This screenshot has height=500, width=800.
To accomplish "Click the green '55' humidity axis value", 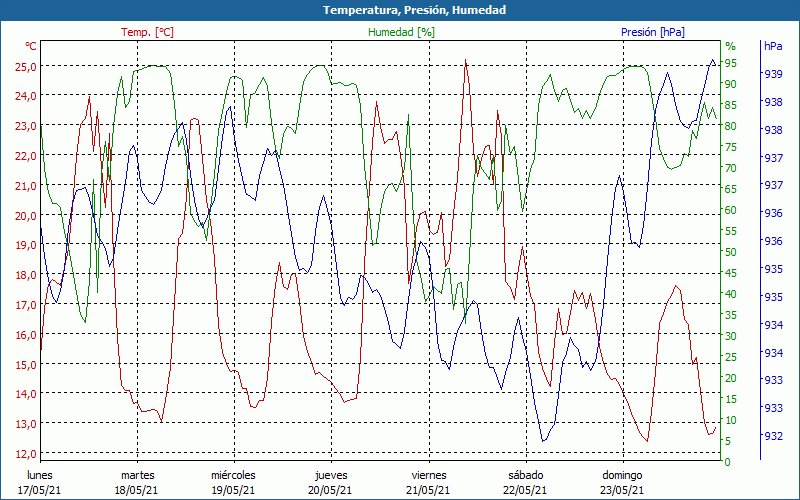I will click(731, 231).
